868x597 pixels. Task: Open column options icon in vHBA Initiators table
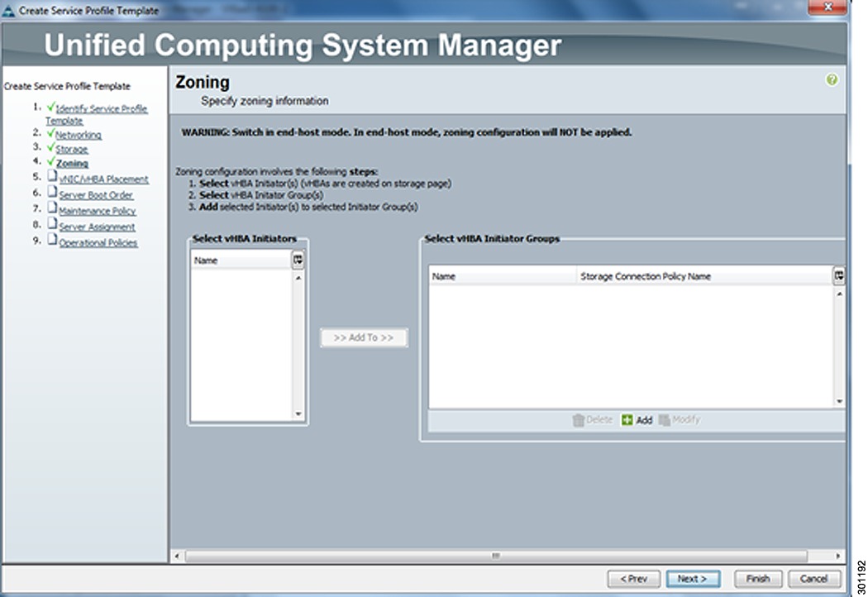pos(298,260)
